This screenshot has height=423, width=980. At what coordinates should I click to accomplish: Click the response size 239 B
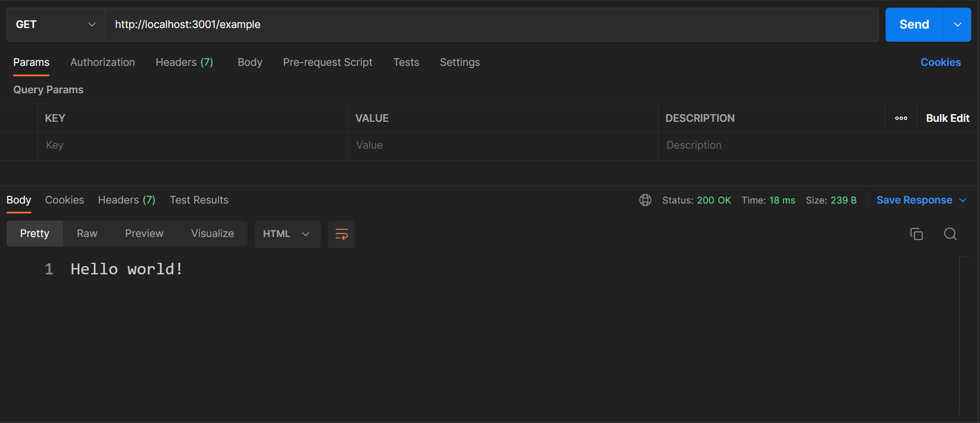(843, 200)
